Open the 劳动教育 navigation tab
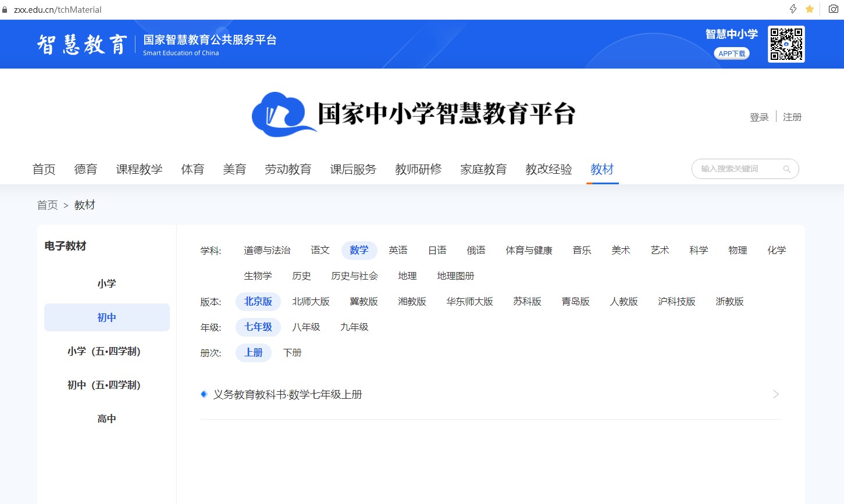This screenshot has height=504, width=844. [x=289, y=169]
